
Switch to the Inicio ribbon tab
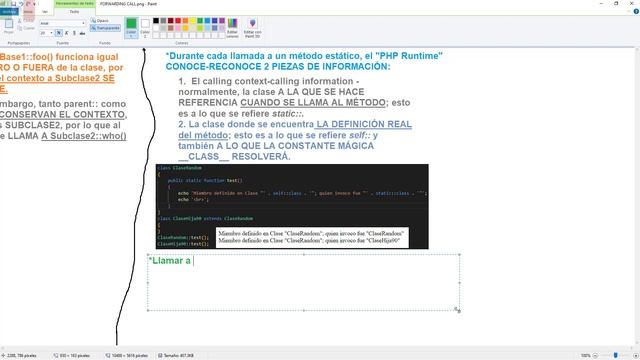click(28, 11)
